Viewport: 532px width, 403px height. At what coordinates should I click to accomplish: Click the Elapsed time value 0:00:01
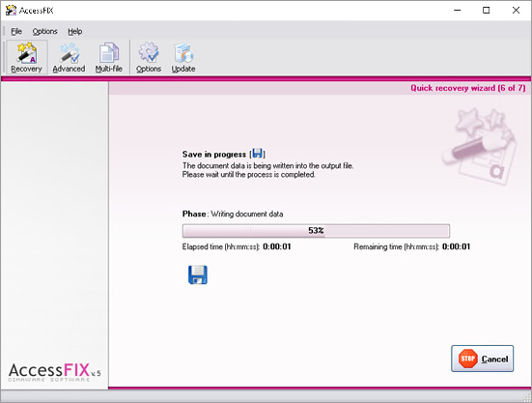pyautogui.click(x=277, y=246)
